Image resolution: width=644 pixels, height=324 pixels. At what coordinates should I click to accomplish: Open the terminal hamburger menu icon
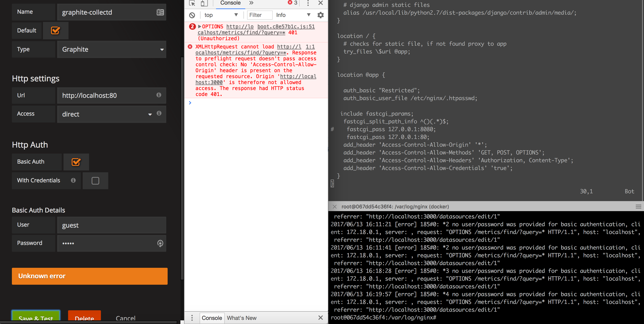[x=638, y=207]
